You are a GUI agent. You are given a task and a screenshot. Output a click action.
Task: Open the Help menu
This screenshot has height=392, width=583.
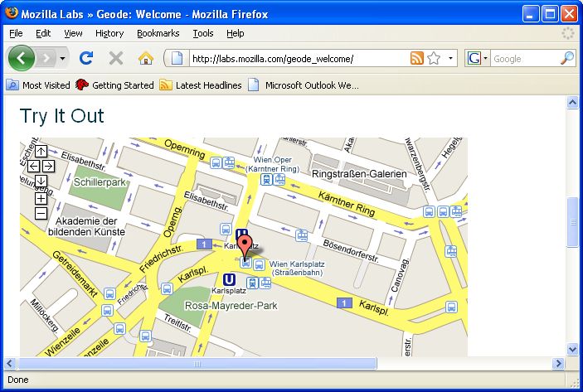pyautogui.click(x=235, y=33)
